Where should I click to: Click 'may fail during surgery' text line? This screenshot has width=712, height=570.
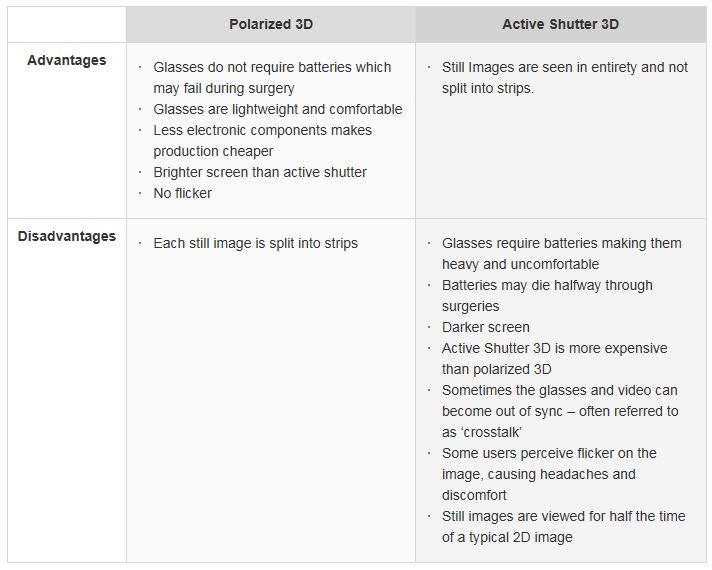224,89
